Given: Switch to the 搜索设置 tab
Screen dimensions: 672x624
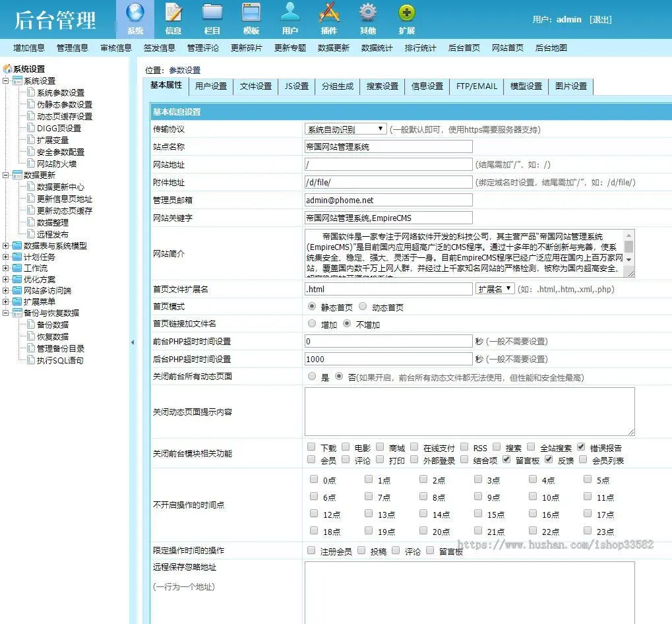Looking at the screenshot, I should (382, 86).
